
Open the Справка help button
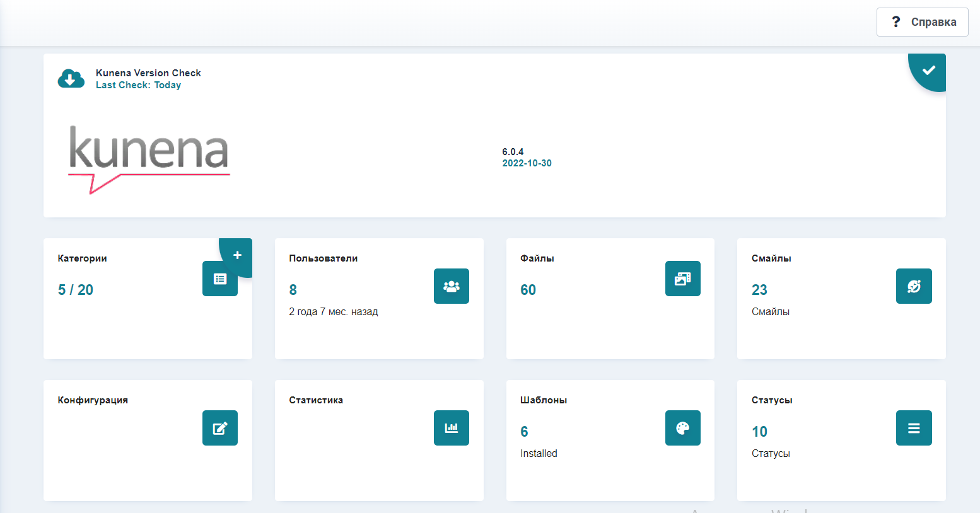click(922, 22)
